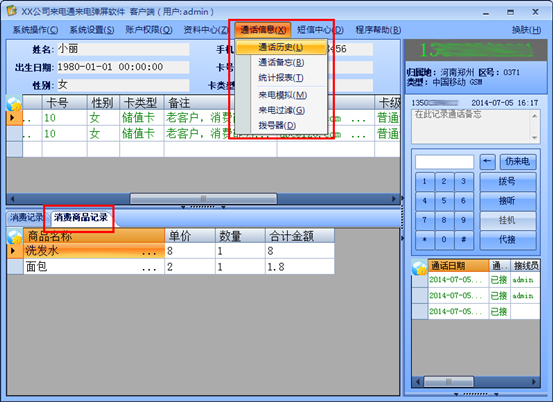Click the globe icon in customer card grid

click(x=14, y=103)
